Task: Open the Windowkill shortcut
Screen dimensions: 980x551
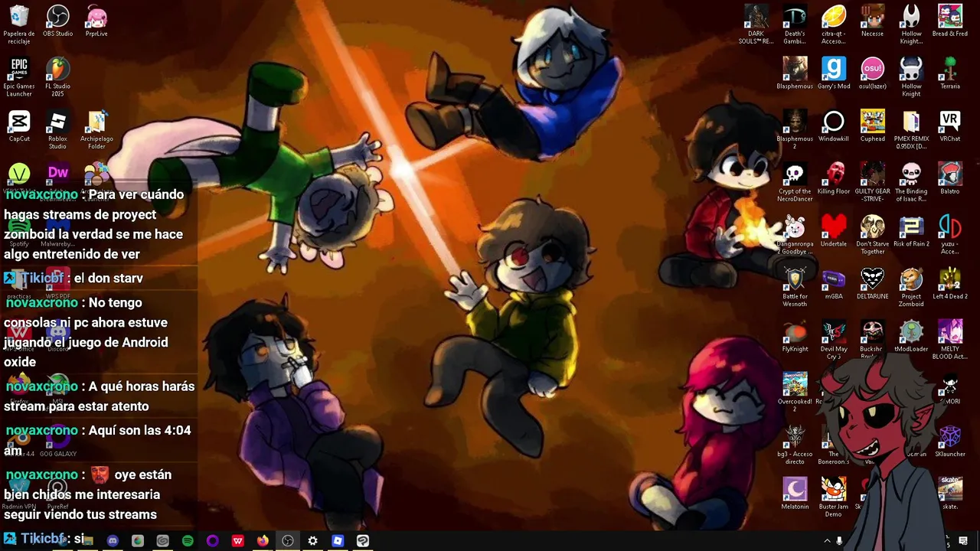Action: [x=834, y=126]
